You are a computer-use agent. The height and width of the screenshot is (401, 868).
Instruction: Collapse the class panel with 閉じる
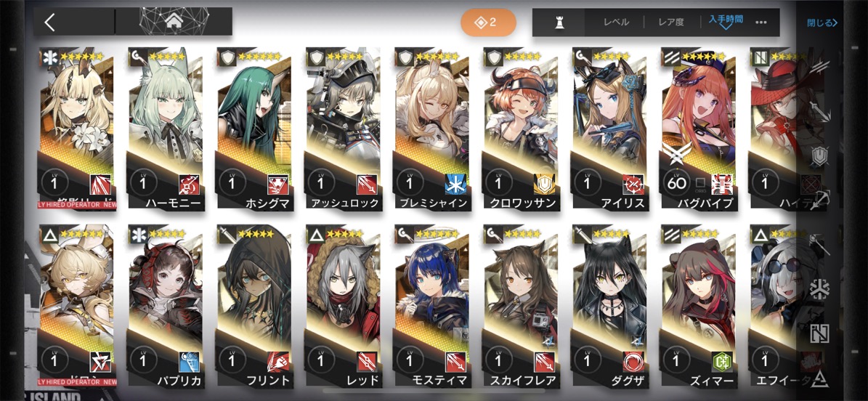822,23
